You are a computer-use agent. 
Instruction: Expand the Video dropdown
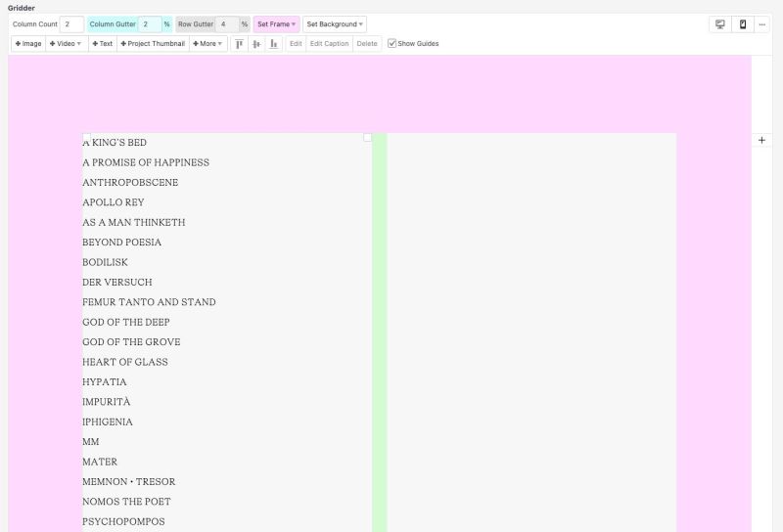click(67, 44)
